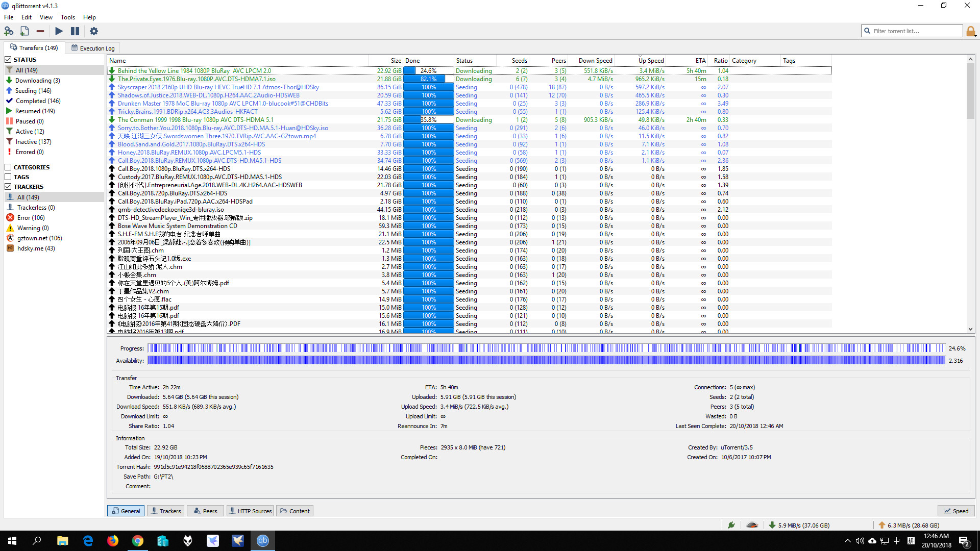This screenshot has width=980, height=551.
Task: Click the Speed graph button
Action: coord(956,511)
